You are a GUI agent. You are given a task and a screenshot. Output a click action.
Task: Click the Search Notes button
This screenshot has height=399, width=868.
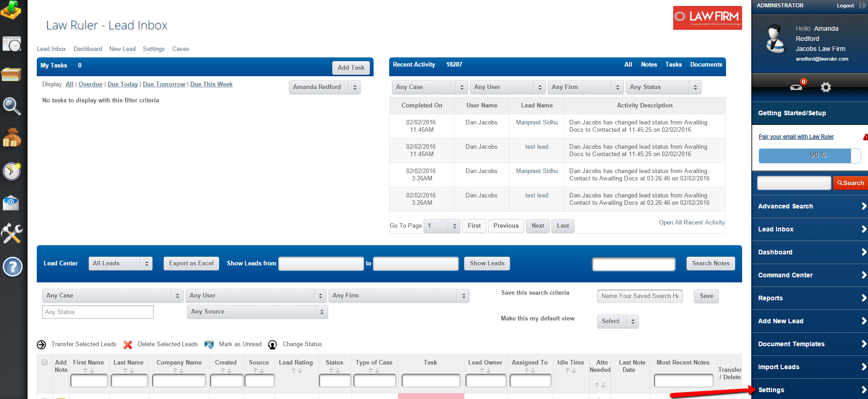click(x=711, y=264)
